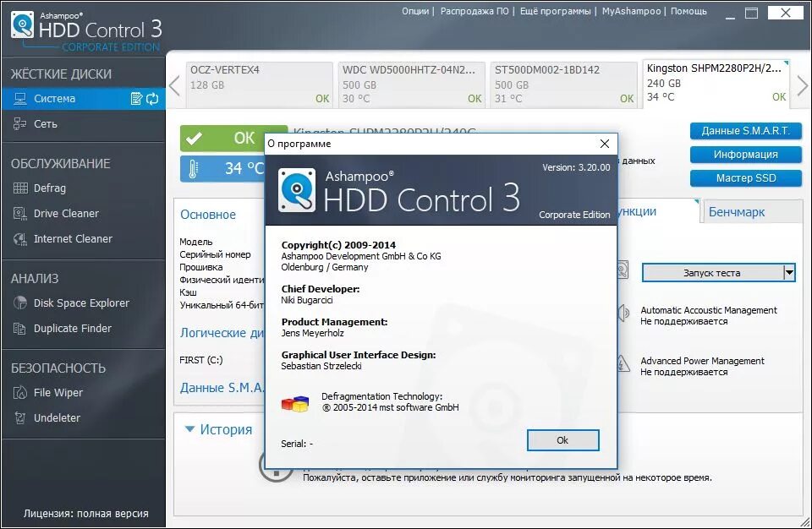Open Ещё программы menu item
This screenshot has height=529, width=812.
pyautogui.click(x=555, y=11)
